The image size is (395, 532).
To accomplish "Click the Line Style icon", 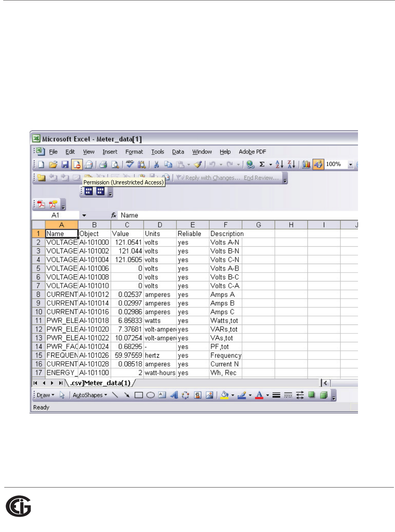I will click(x=276, y=395).
